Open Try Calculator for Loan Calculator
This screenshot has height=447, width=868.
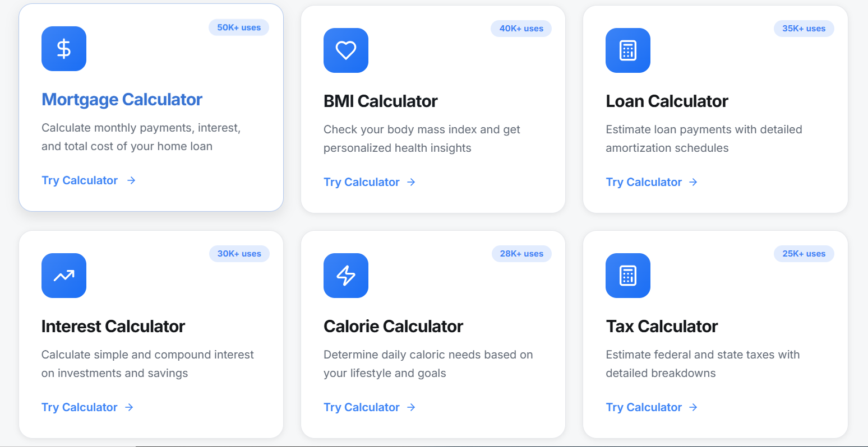(x=644, y=181)
